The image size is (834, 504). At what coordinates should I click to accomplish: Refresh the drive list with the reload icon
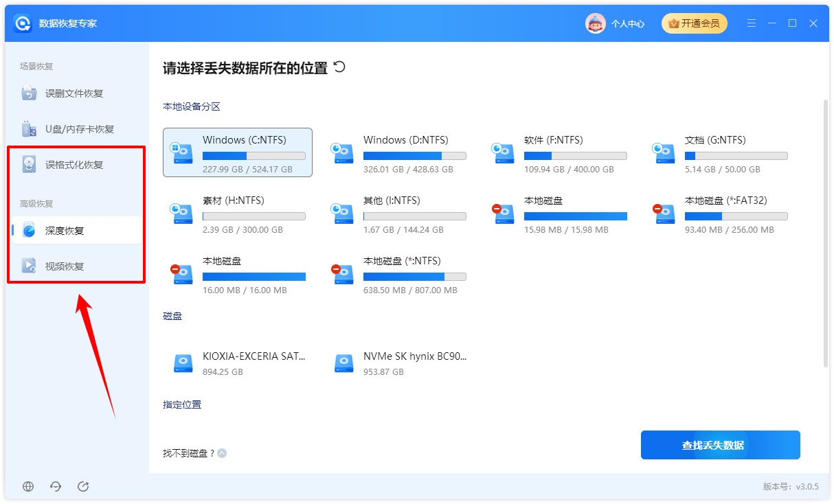(x=339, y=67)
